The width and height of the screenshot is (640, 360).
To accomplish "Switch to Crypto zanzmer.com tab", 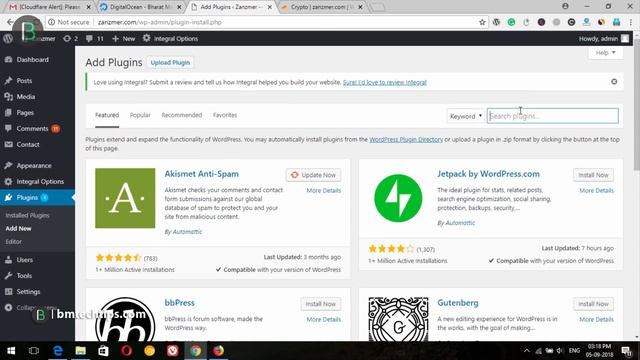I will pyautogui.click(x=321, y=7).
